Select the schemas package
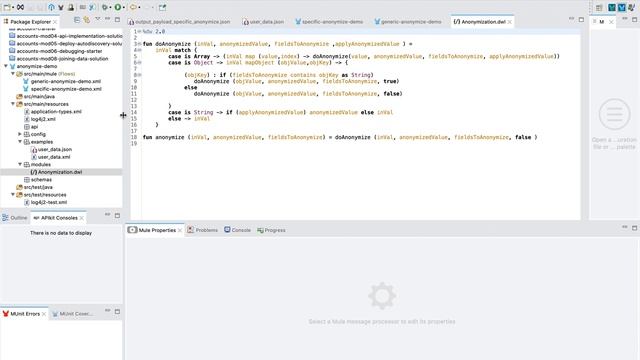Screen dimensions: 640x360 point(41,180)
